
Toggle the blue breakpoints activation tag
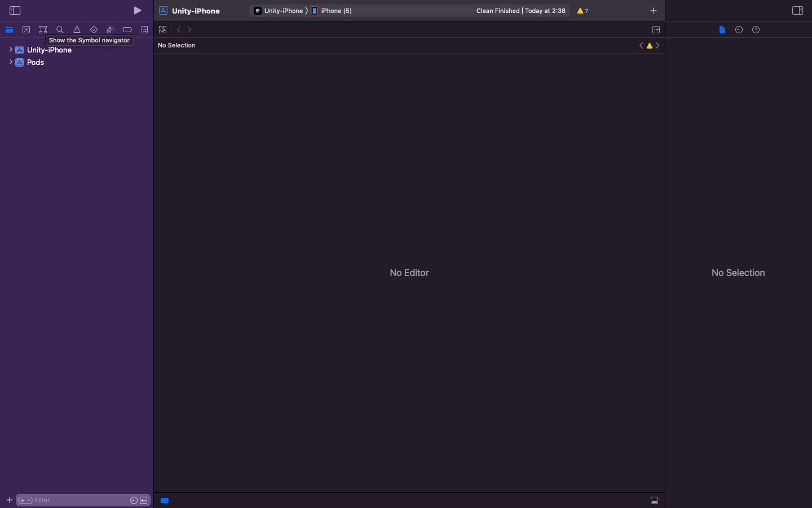165,500
